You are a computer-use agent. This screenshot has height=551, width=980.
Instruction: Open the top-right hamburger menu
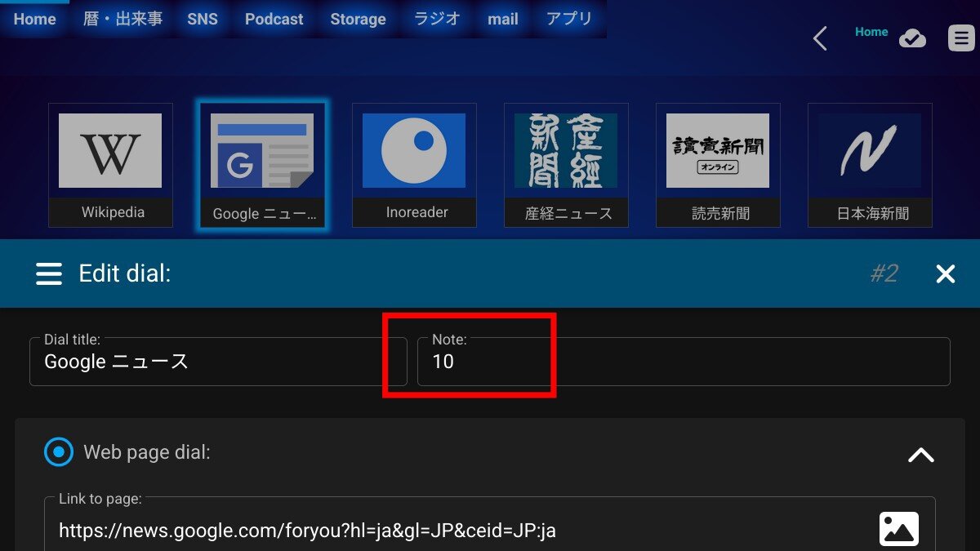[x=961, y=38]
